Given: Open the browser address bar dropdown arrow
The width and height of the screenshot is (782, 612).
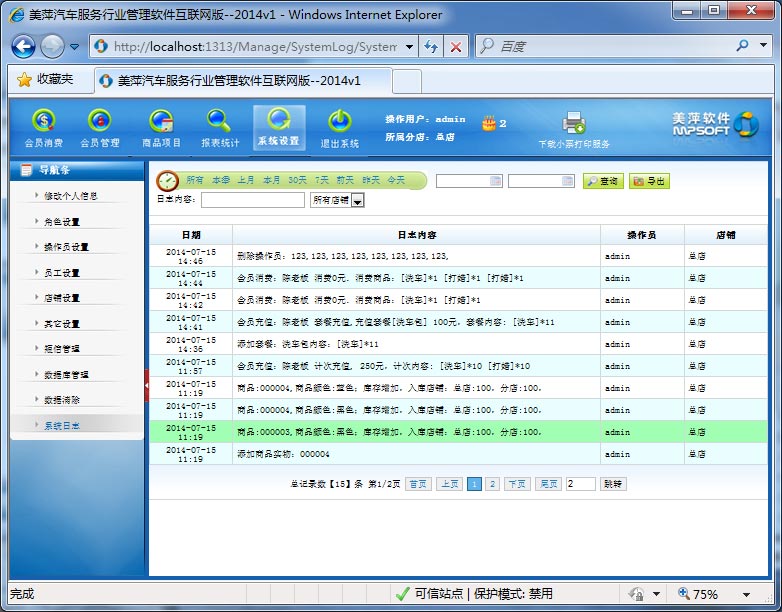Looking at the screenshot, I should coord(409,47).
